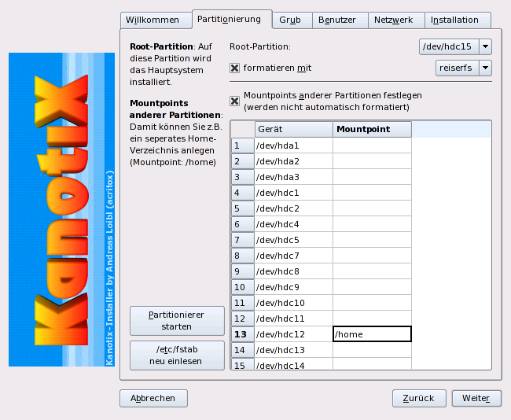The image size is (511, 420).
Task: Click '/etc/fstab neu einlesen' button
Action: [177, 356]
